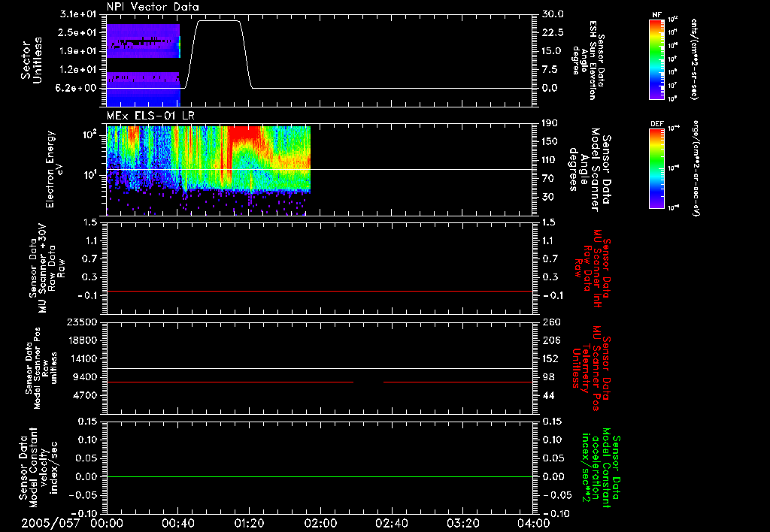Click the 22.5 degree tick label
Screen dimensions: 770x532
(x=553, y=32)
